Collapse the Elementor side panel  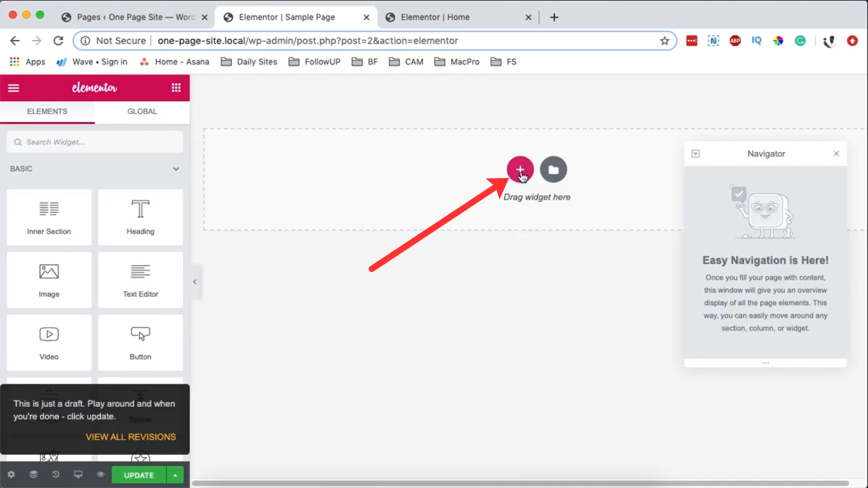pyautogui.click(x=195, y=282)
